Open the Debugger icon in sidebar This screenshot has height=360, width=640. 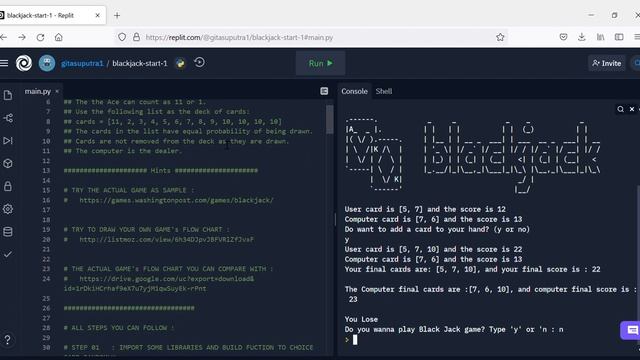tap(8, 141)
